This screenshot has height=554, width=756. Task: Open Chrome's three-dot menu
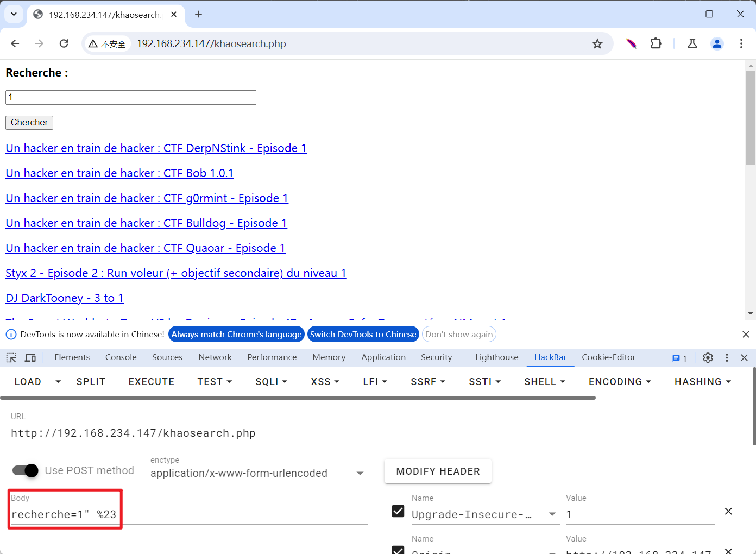coord(741,43)
